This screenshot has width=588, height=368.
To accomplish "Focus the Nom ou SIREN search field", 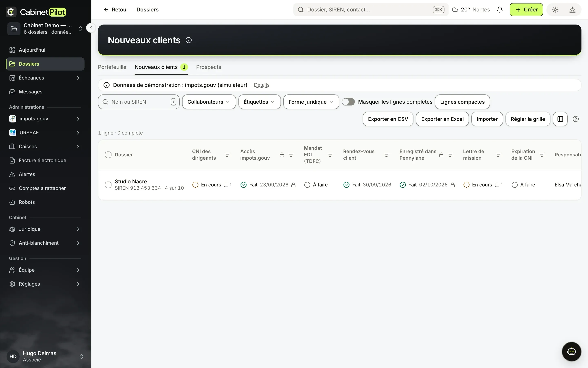I will click(139, 102).
